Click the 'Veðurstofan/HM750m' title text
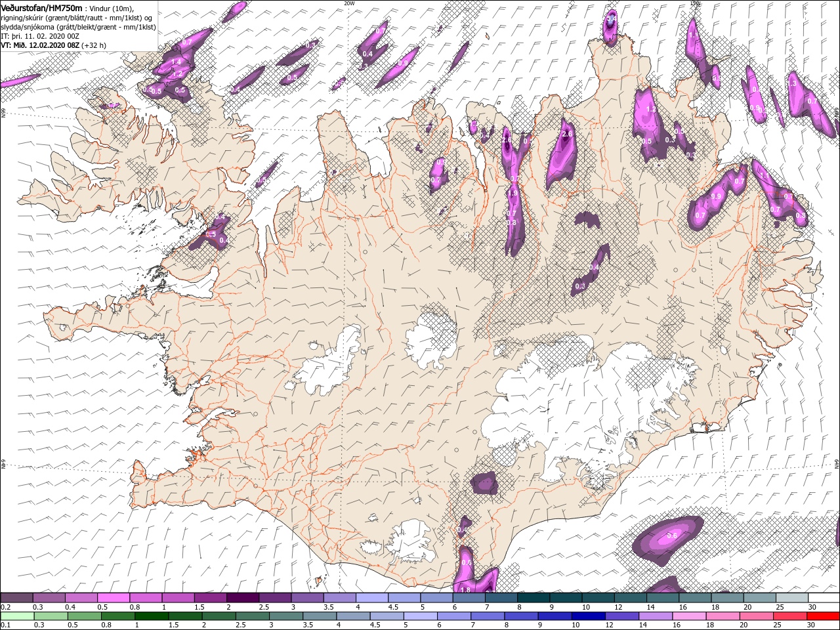This screenshot has height=630, width=840. 42,7
